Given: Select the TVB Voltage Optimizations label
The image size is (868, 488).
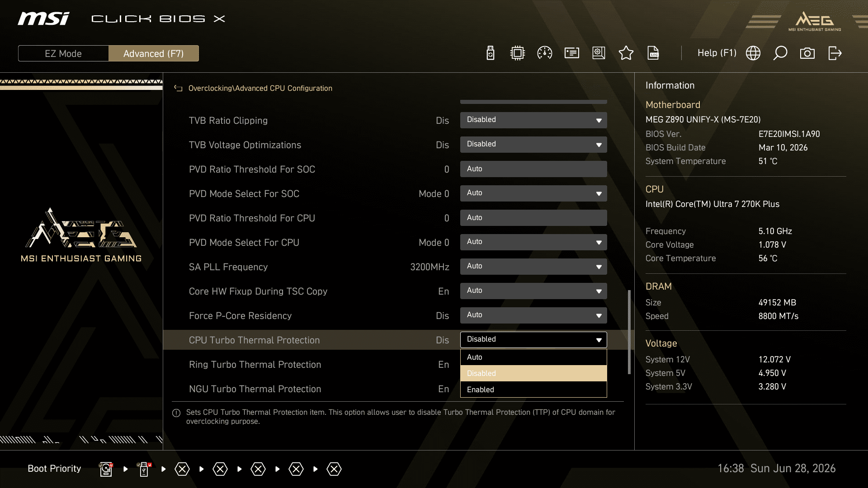Looking at the screenshot, I should tap(245, 145).
